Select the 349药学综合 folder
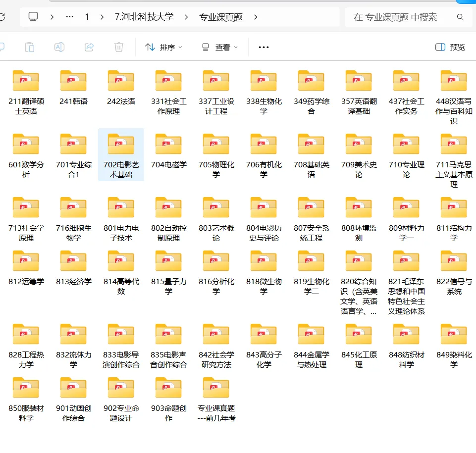Screen dimensions: 476x453 [x=311, y=93]
